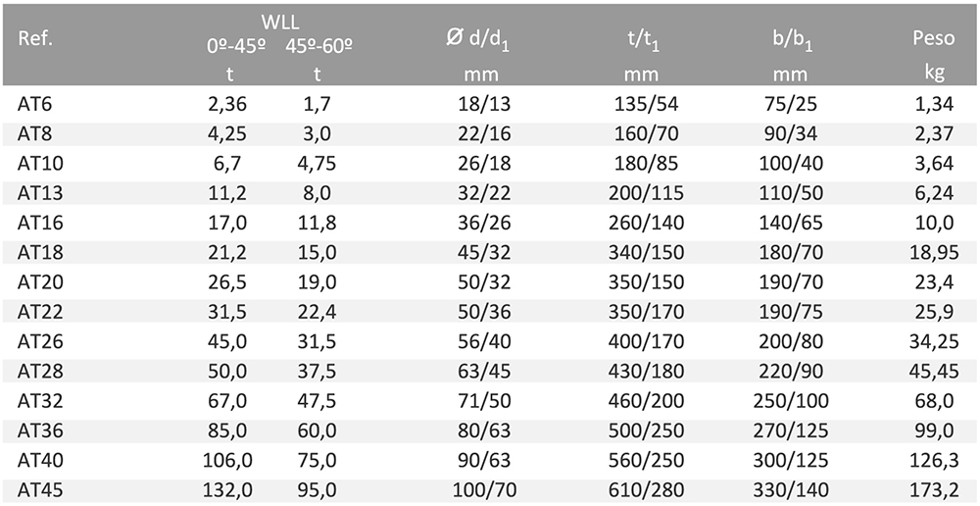This screenshot has height=506, width=980.
Task: Click WLL value 132,0 for AT45
Action: coord(227,490)
